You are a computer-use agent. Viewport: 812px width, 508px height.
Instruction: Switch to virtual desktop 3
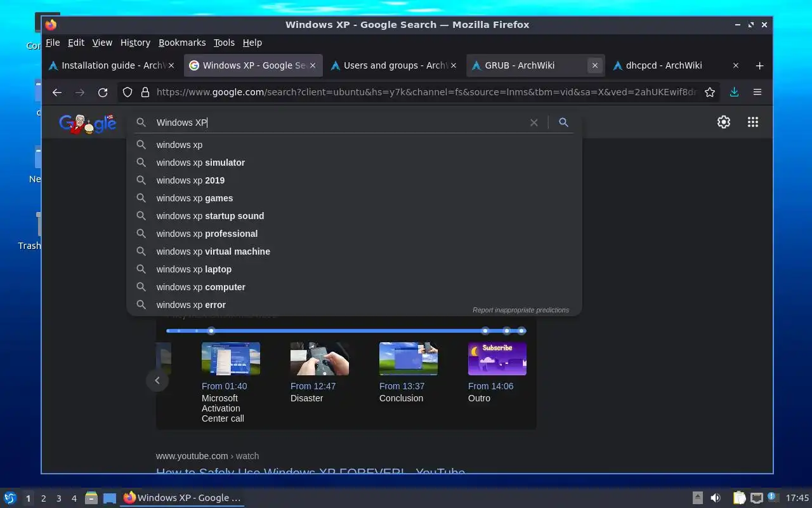pyautogui.click(x=58, y=498)
